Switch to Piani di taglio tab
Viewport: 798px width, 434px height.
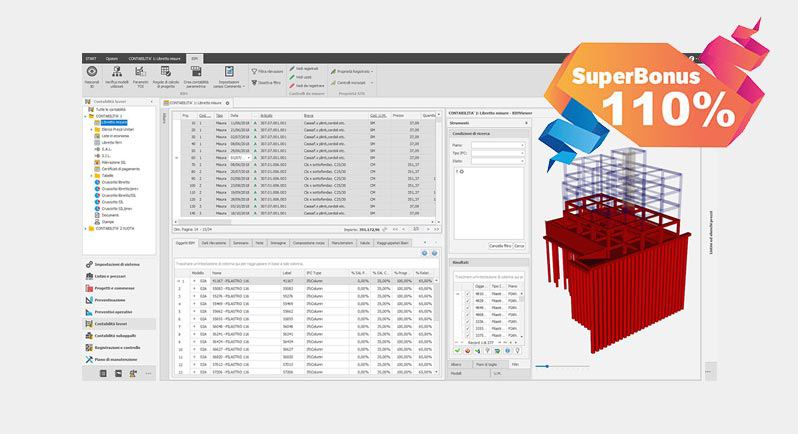487,365
